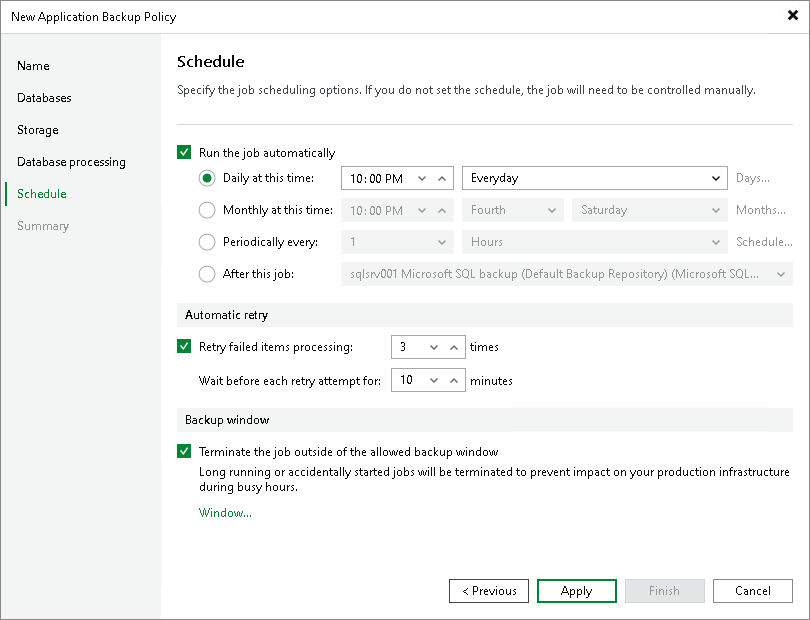Viewport: 810px width, 620px height.
Task: Click the retry wait minutes field
Action: point(410,380)
